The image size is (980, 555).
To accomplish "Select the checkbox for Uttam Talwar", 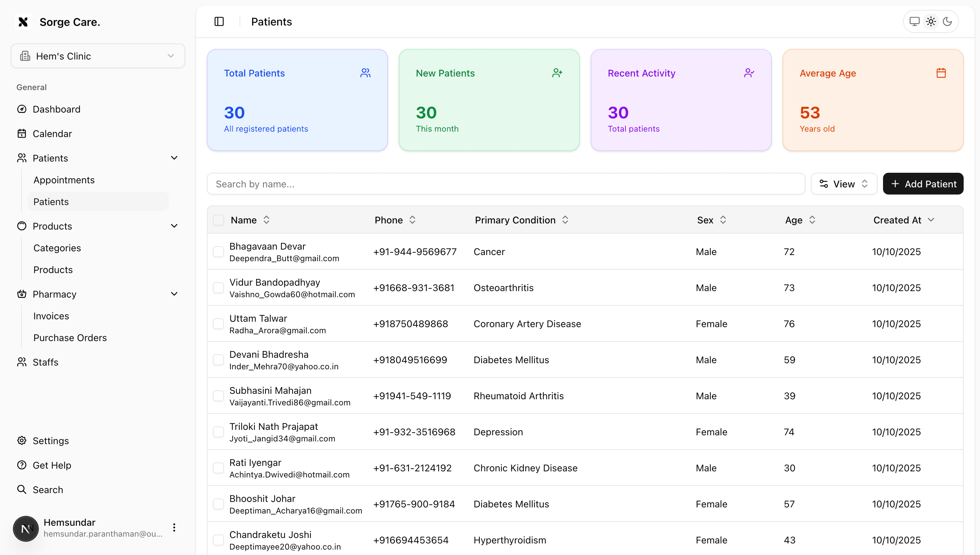I will (x=218, y=324).
